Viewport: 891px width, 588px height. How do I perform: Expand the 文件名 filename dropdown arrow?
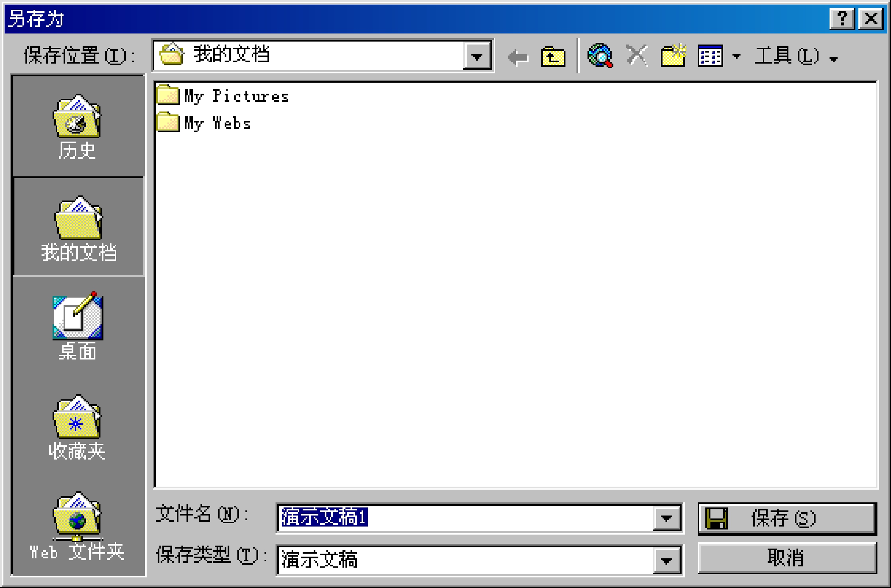pos(667,518)
